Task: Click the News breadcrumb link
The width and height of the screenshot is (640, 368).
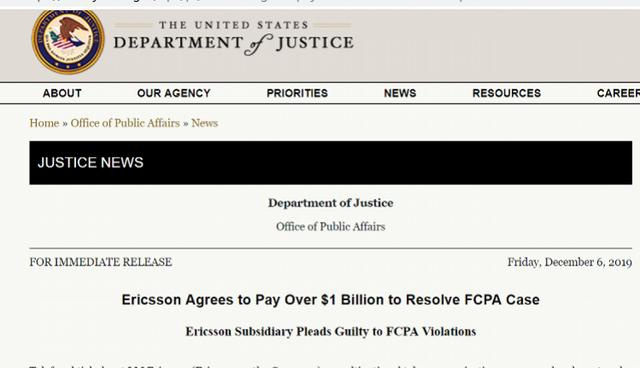Action: coord(204,123)
